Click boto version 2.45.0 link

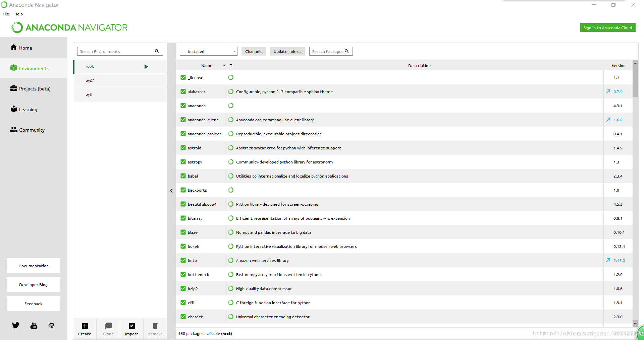pos(619,261)
